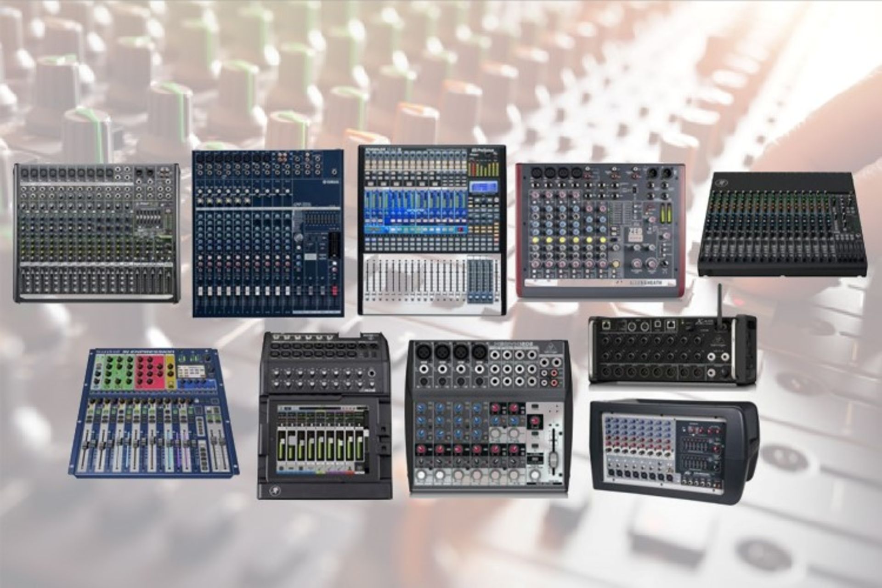This screenshot has height=588, width=882.
Task: Select the red-sided Allen & Heath ZED mixer
Action: click(600, 230)
